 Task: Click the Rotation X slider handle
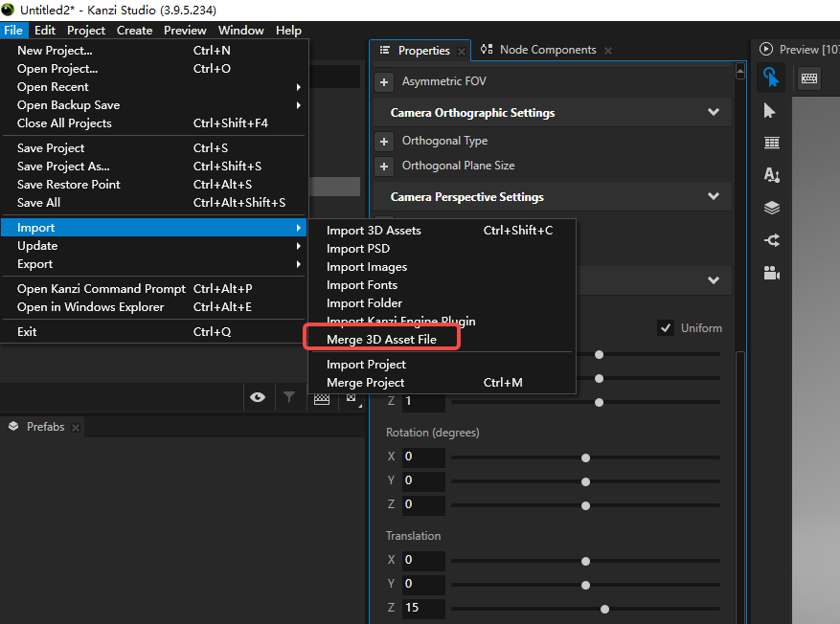585,458
